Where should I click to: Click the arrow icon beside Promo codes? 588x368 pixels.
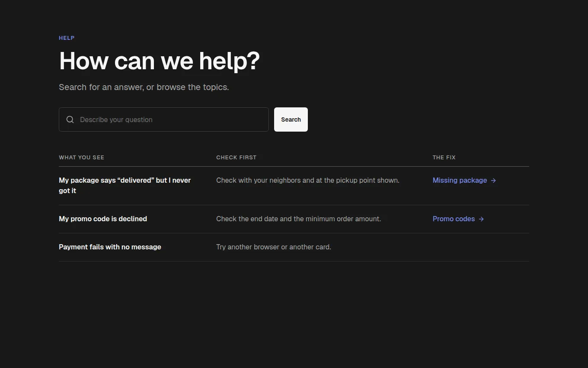pyautogui.click(x=481, y=219)
